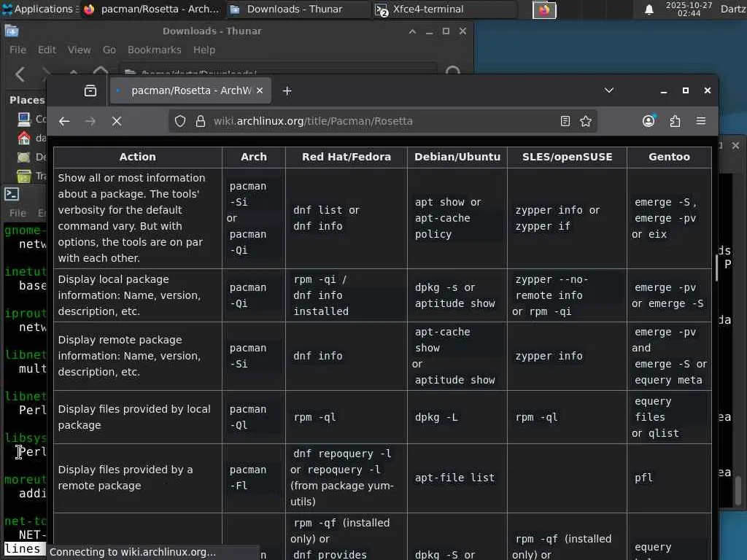
Task: Click the terminal window scrollbar
Action: coord(738,490)
